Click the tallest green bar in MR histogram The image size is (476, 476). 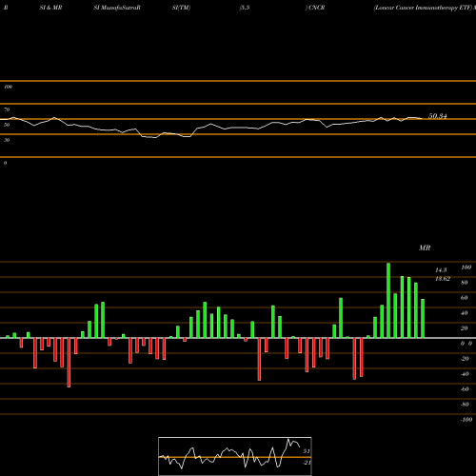tap(388, 301)
